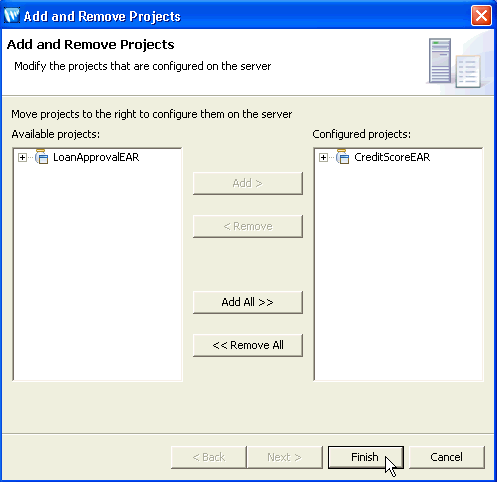Confirm changes with the Finish button
497x482 pixels.
[366, 457]
